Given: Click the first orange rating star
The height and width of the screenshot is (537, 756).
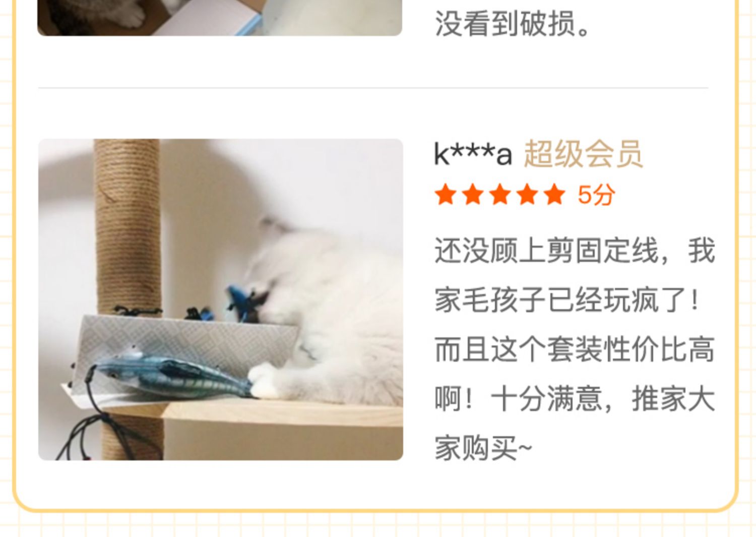Looking at the screenshot, I should click(x=446, y=195).
